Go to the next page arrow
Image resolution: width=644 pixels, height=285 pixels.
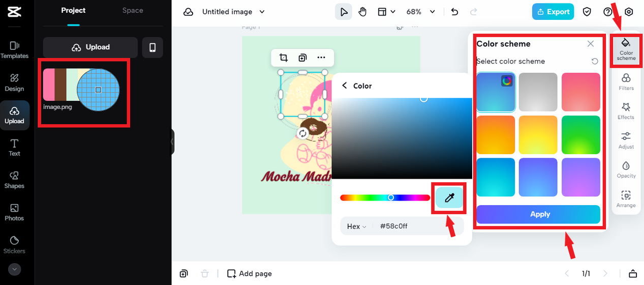[605, 274]
